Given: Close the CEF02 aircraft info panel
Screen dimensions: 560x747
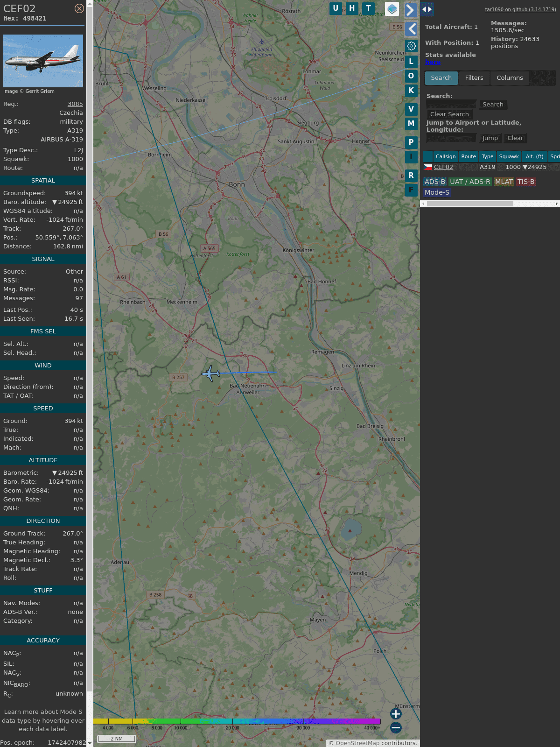Looking at the screenshot, I should pyautogui.click(x=79, y=8).
